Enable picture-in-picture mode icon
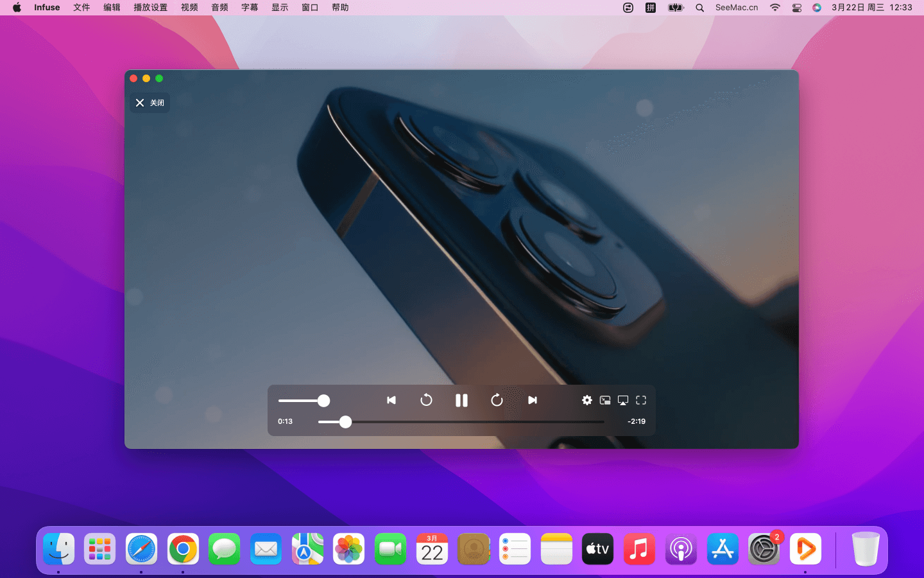The height and width of the screenshot is (578, 924). pyautogui.click(x=605, y=400)
